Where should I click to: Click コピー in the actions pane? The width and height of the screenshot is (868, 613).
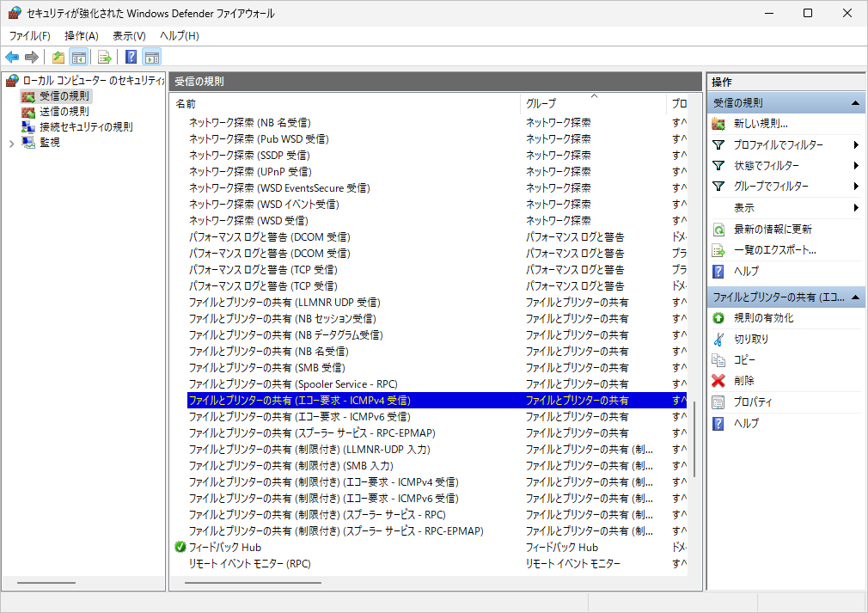[x=744, y=360]
